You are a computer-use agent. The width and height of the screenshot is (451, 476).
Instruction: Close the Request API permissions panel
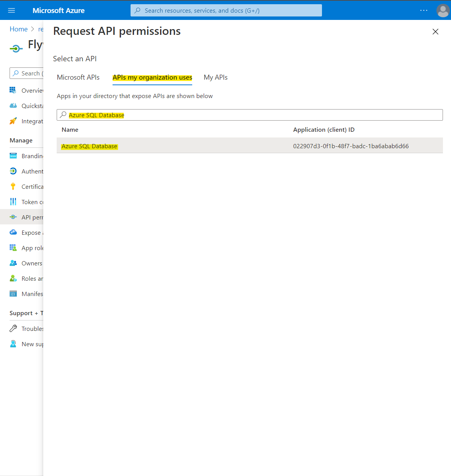[435, 32]
